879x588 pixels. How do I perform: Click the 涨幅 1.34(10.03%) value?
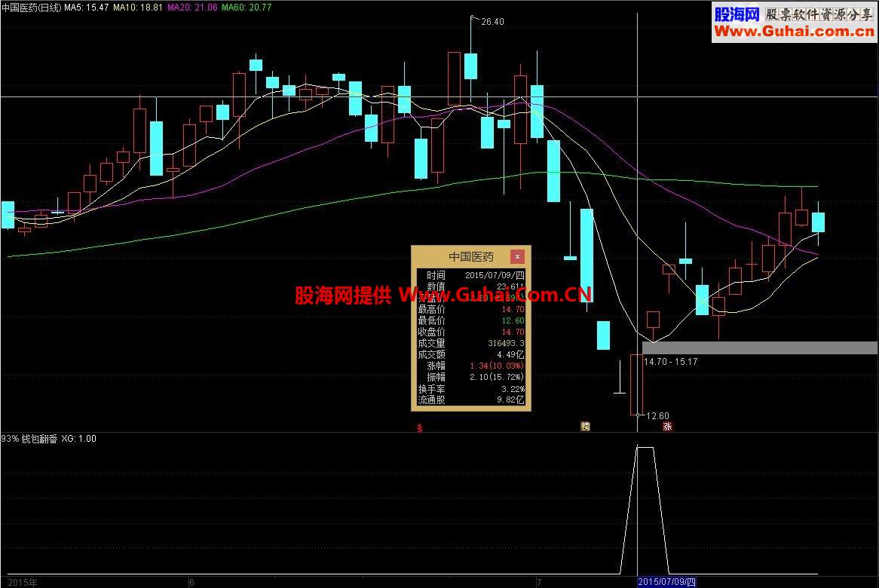click(x=498, y=366)
